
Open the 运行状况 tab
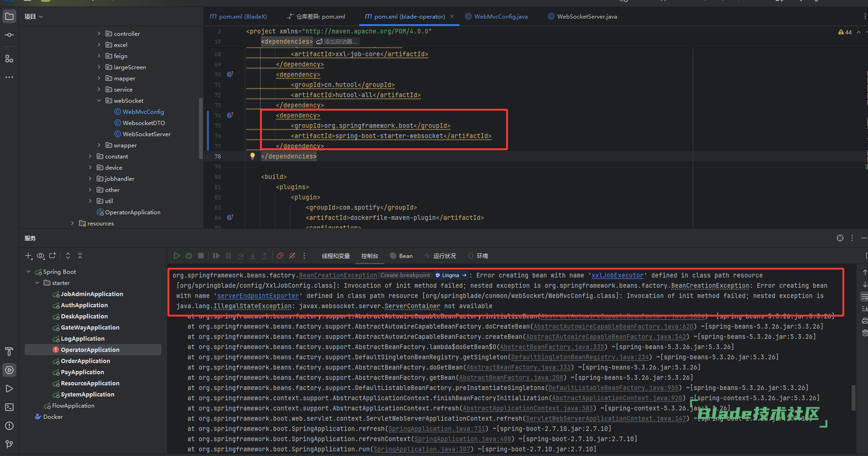[440, 256]
